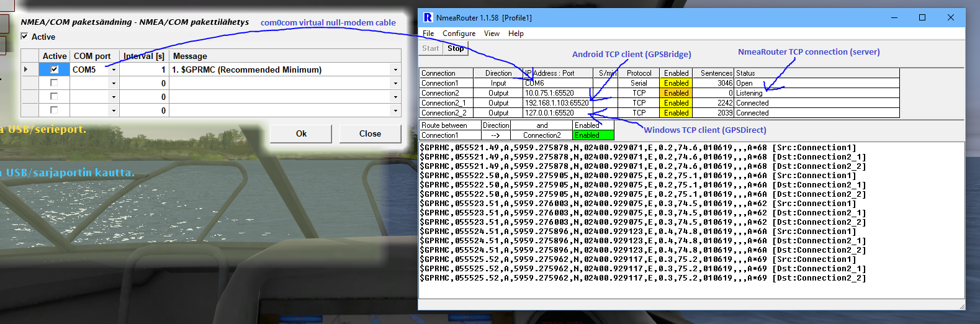Select the Connection2_1 row in connection table
980x324 pixels.
coord(443,103)
